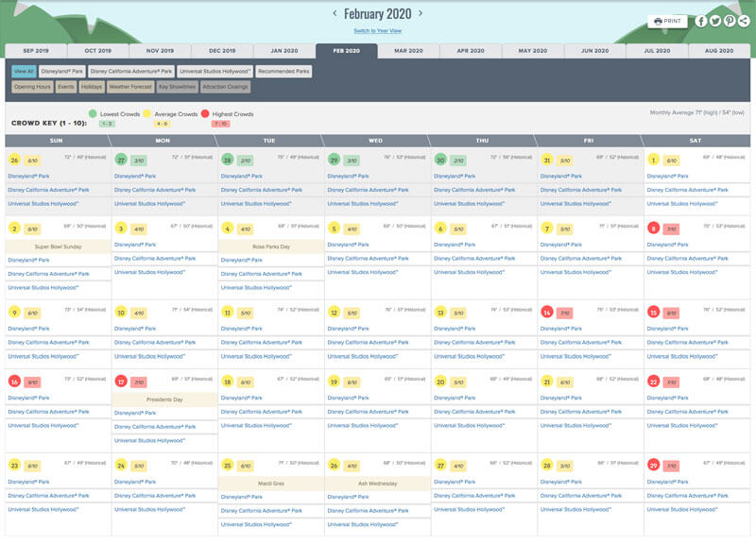Click the Monthly Average temperature text
Viewport: 756px width, 543px height.
pyautogui.click(x=697, y=112)
